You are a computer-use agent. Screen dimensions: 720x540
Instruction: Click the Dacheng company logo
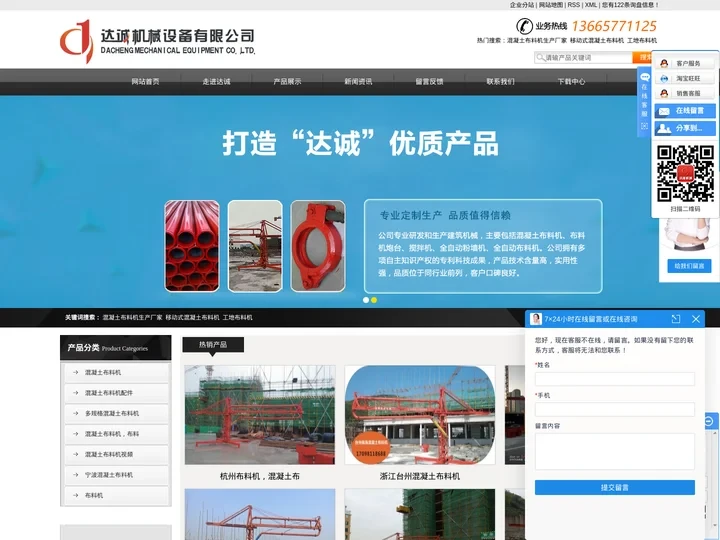pyautogui.click(x=157, y=40)
